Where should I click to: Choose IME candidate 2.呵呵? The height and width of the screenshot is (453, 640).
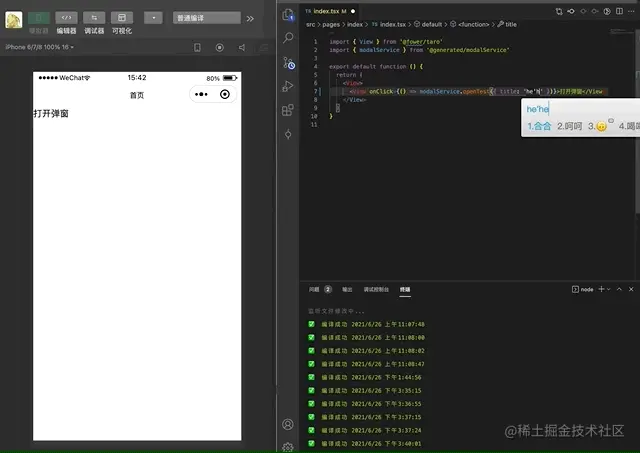569,126
